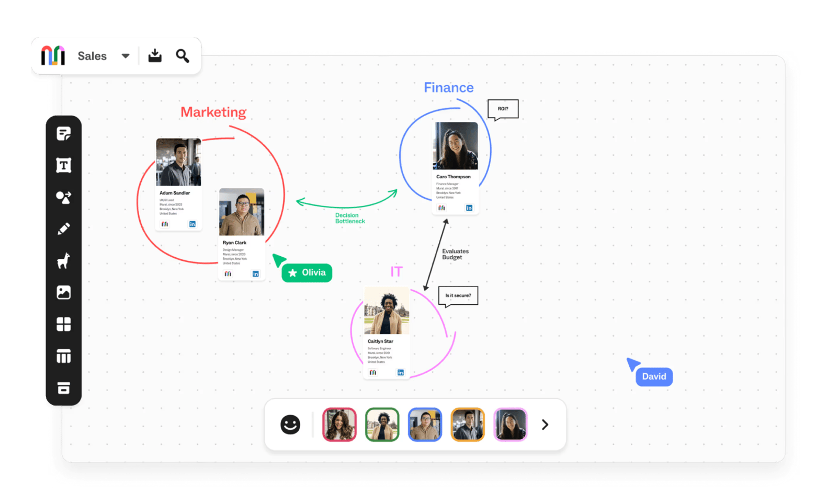Select the pencil drawing tool
This screenshot has width=816, height=504.
(63, 229)
